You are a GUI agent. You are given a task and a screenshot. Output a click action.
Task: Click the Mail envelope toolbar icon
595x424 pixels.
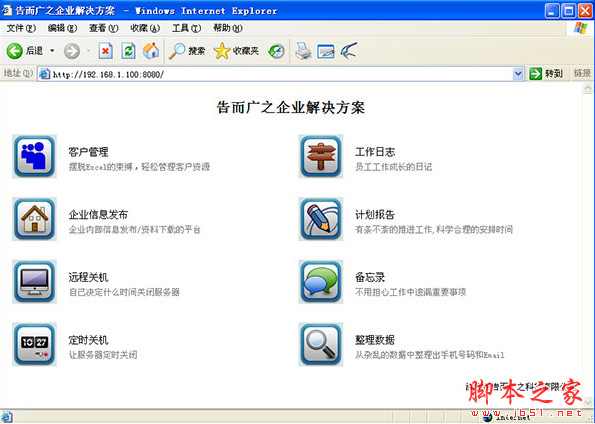[326, 52]
